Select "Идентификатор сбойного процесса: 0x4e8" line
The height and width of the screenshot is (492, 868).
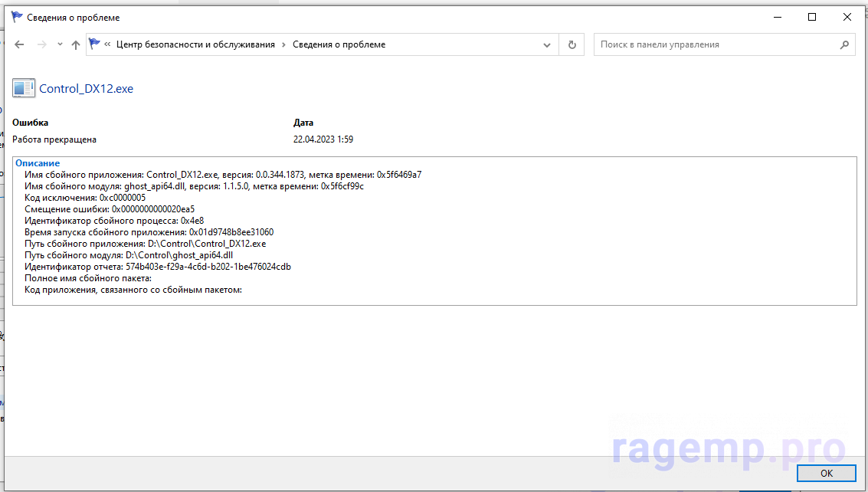click(114, 221)
